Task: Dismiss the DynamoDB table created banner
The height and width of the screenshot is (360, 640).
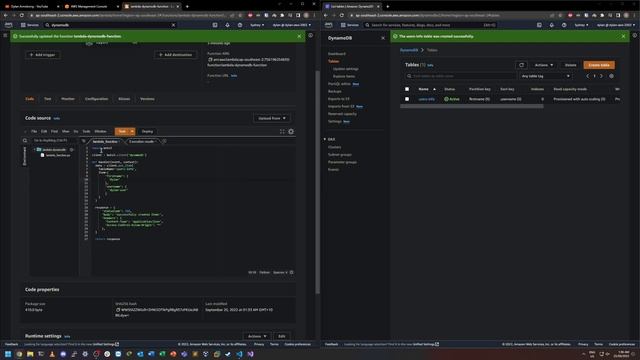Action: coord(623,36)
